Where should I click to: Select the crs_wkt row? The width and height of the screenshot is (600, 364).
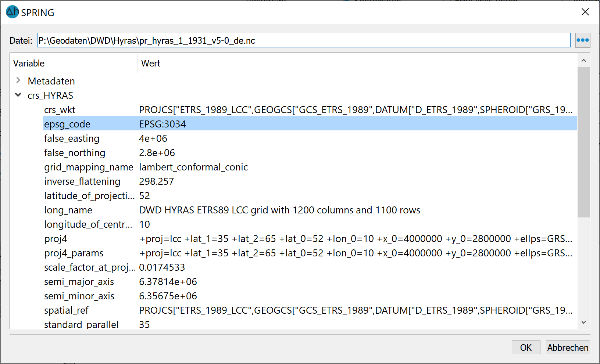(x=60, y=110)
